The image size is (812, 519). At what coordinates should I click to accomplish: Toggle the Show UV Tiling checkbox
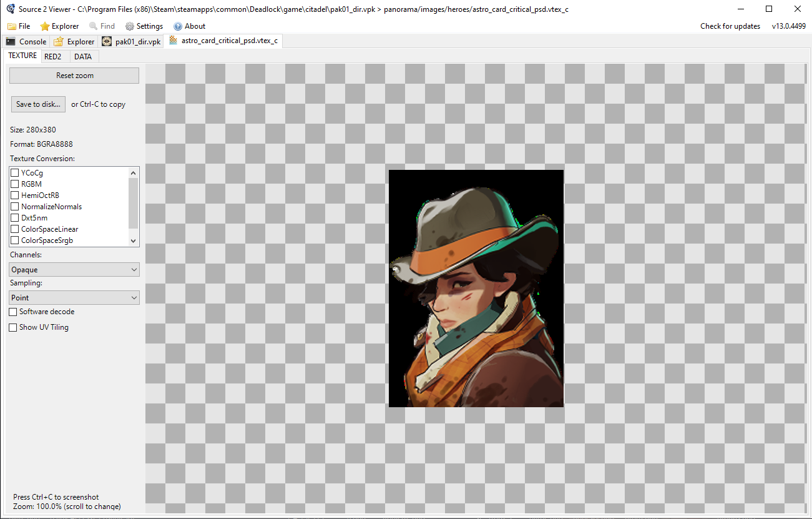click(13, 327)
